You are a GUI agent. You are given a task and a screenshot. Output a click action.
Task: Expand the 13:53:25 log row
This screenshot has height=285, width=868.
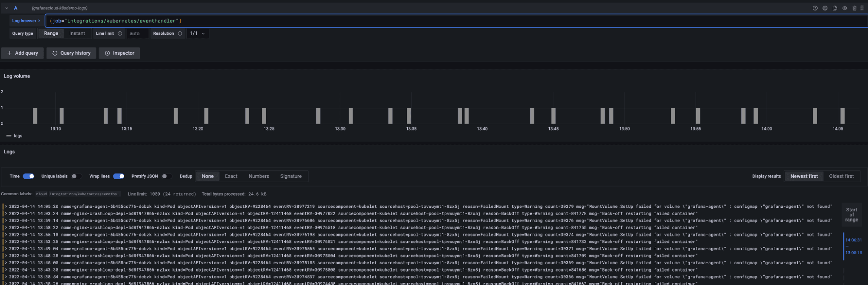click(x=6, y=242)
